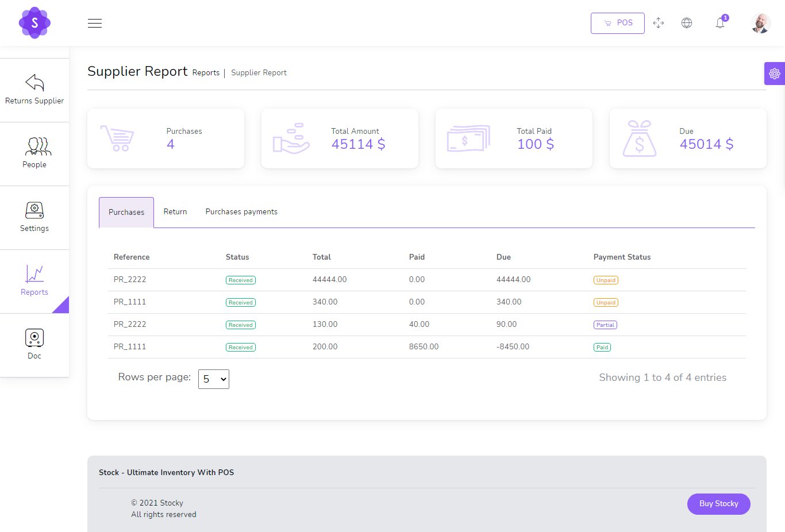Image resolution: width=785 pixels, height=532 pixels.
Task: Click the Reports breadcrumb link
Action: [206, 73]
